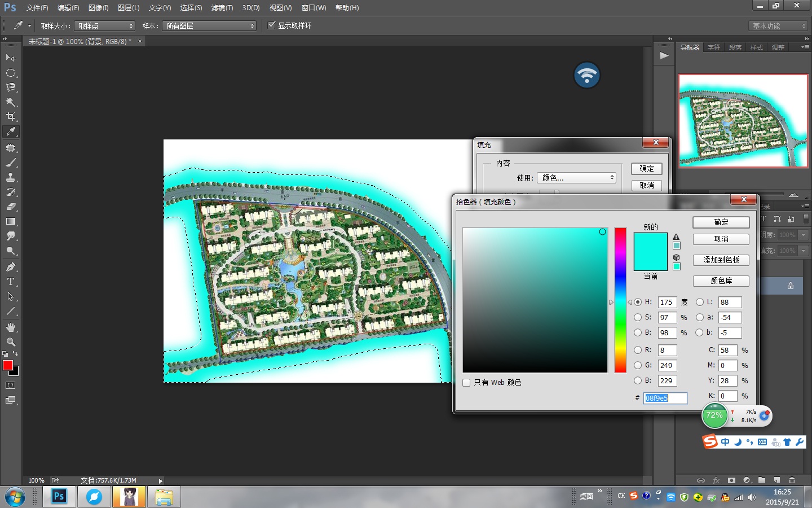The image size is (812, 508).
Task: Expand the 使用 颜色 dropdown
Action: tap(576, 178)
